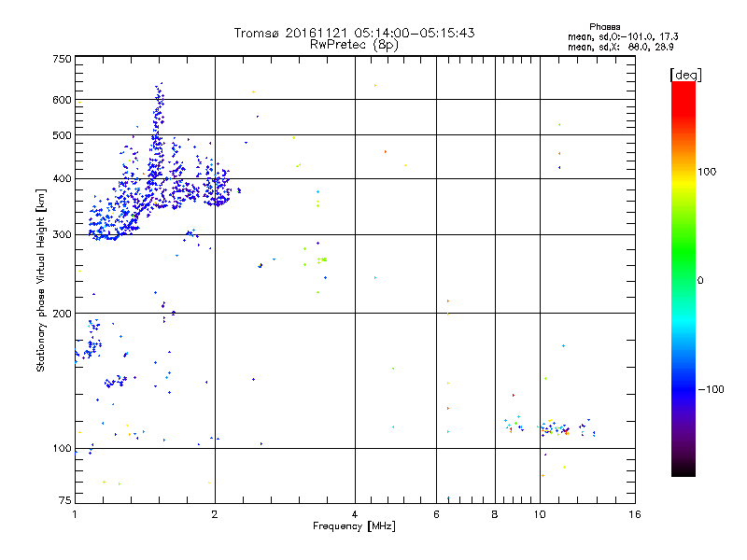Click the y-axis tick label "100" on the height axis
This screenshot has height=560, width=747.
(62, 449)
